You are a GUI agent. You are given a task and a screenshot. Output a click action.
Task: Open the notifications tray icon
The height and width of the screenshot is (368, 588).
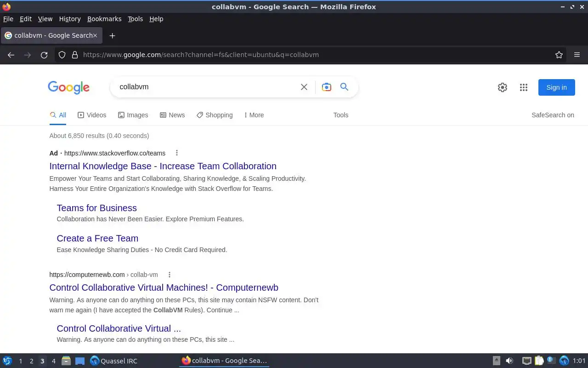pos(551,361)
